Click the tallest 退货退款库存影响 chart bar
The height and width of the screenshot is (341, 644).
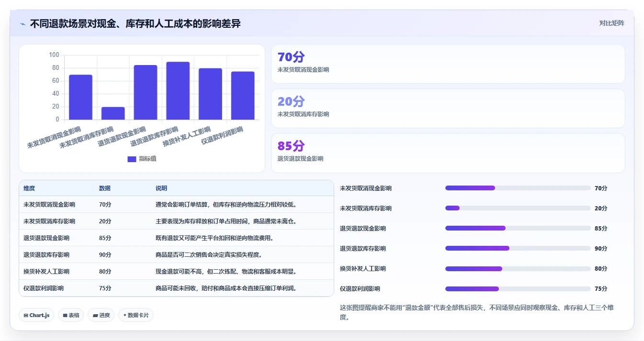[x=178, y=91]
